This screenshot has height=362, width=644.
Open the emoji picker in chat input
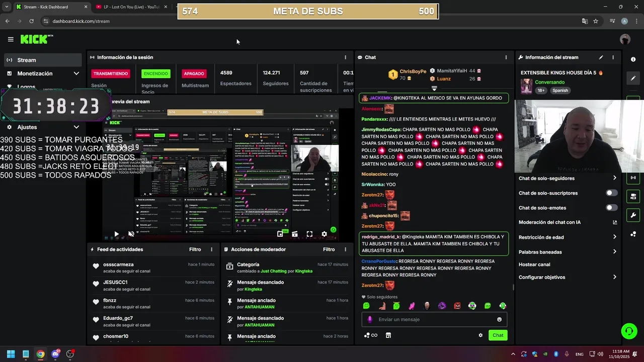point(499,319)
